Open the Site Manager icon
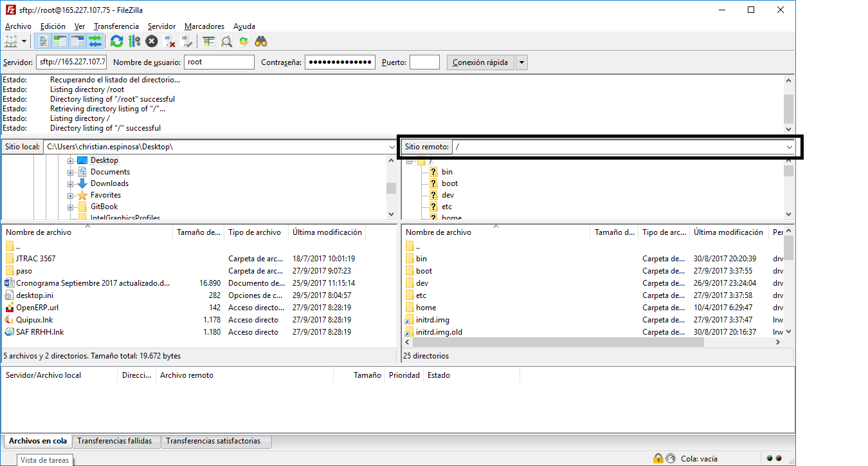This screenshot has height=466, width=868. [x=11, y=41]
